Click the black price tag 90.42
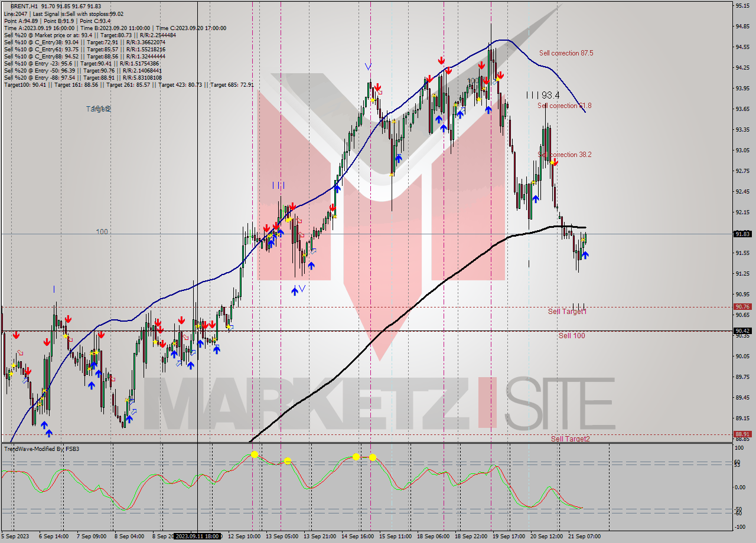This screenshot has width=756, height=543. pos(742,331)
